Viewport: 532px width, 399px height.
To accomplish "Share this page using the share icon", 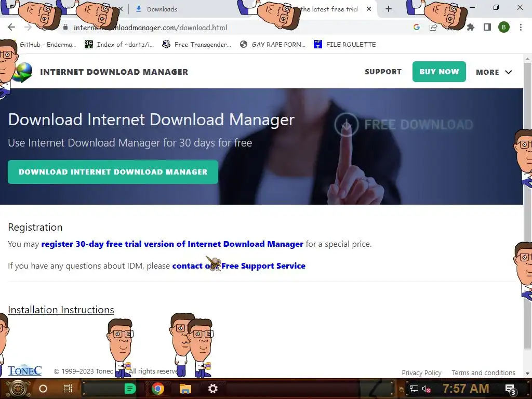I will click(433, 28).
